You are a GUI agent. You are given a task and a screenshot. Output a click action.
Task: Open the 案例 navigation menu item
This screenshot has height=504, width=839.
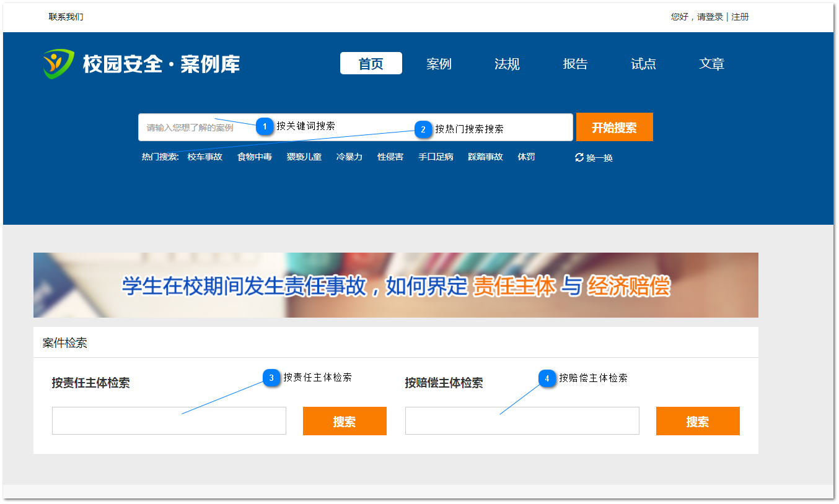pos(439,64)
